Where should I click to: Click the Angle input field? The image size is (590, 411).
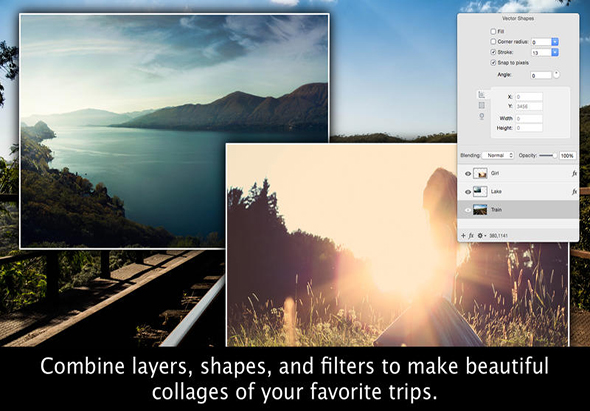point(541,75)
